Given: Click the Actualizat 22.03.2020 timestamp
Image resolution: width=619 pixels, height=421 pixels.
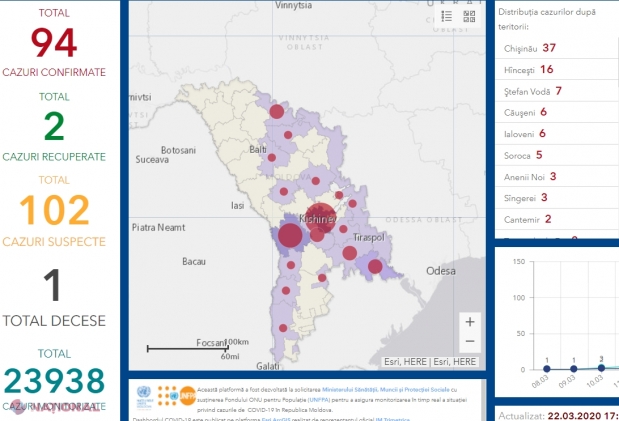Looking at the screenshot, I should 558,416.
